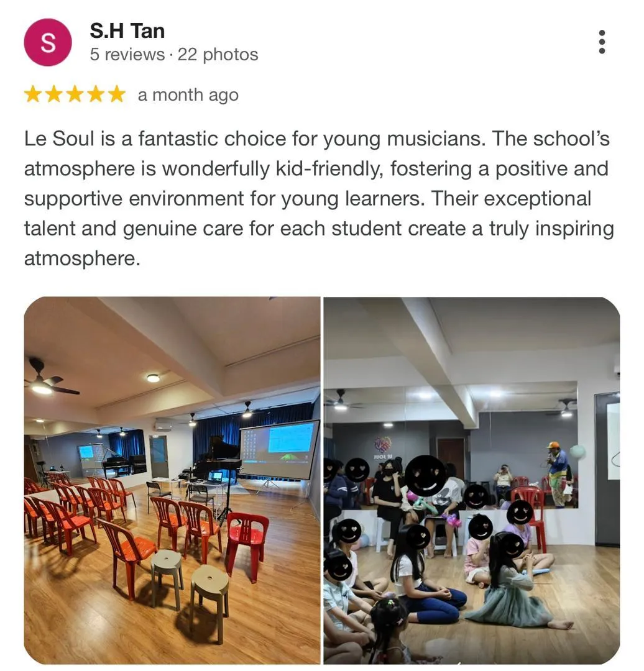Click the "5 reviews" text
The width and height of the screenshot is (644, 671).
127,54
